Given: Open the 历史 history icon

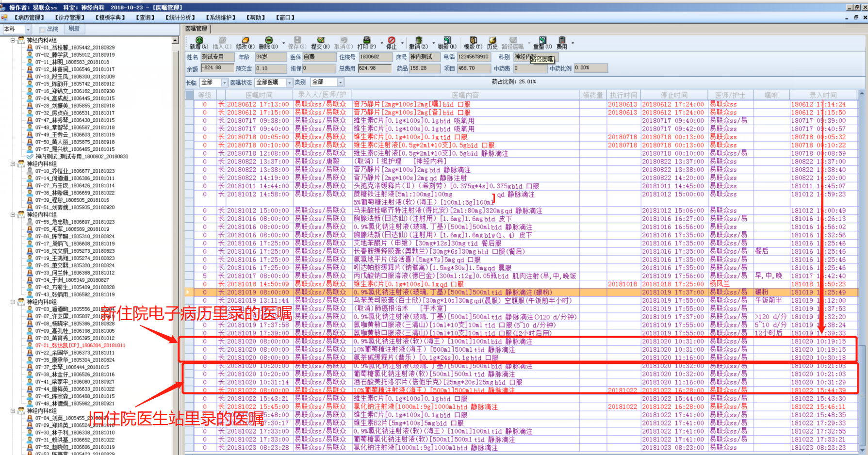Looking at the screenshot, I should [492, 40].
